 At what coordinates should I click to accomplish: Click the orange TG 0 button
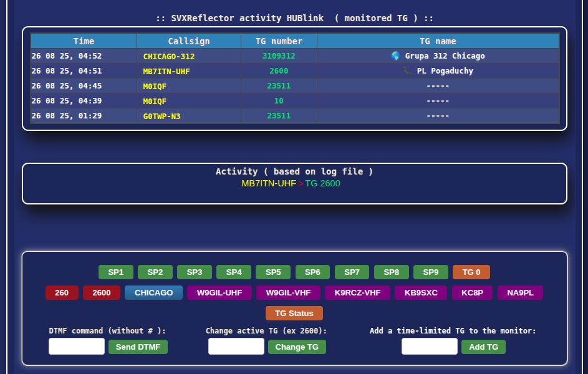click(x=471, y=272)
